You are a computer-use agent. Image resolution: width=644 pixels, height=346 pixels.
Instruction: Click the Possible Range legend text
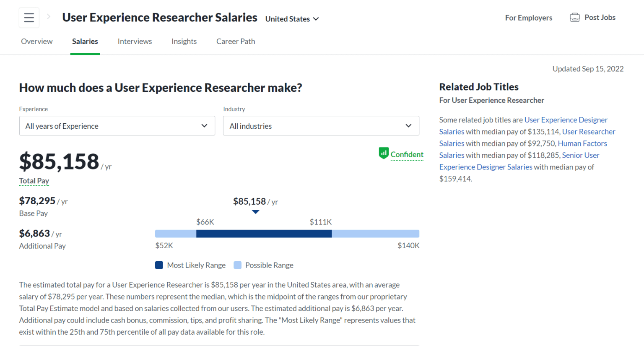click(269, 265)
